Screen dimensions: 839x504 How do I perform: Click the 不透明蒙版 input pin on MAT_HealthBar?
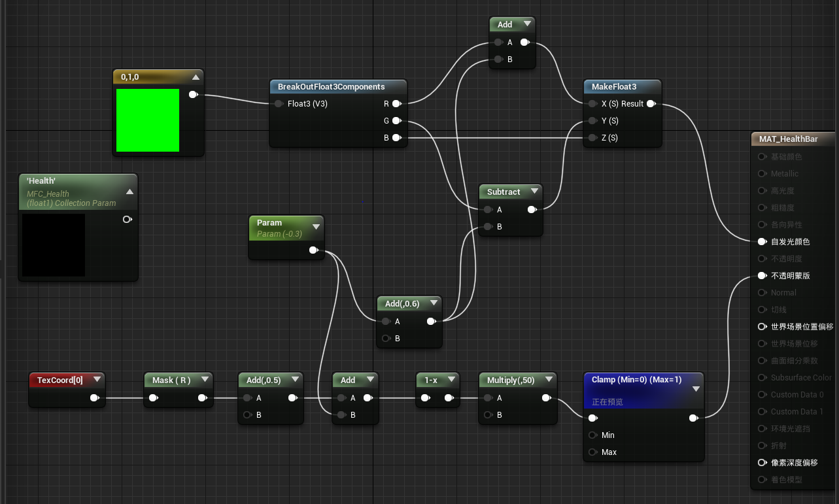762,276
